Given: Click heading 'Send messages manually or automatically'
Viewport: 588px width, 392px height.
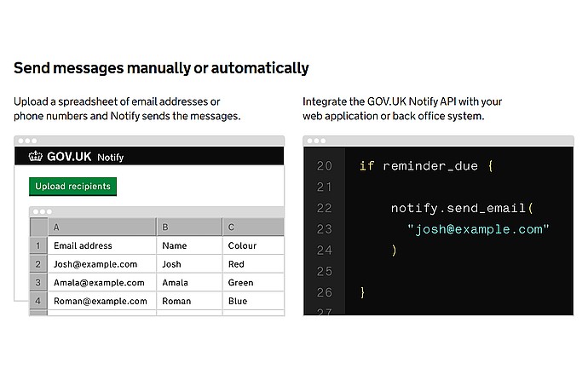Looking at the screenshot, I should click(161, 68).
